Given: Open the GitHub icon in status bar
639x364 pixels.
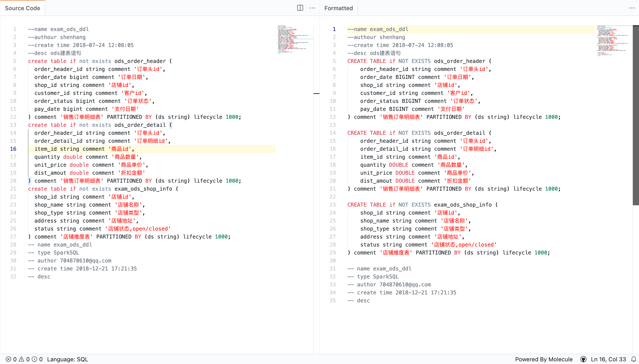Looking at the screenshot, I should click(x=583, y=359).
